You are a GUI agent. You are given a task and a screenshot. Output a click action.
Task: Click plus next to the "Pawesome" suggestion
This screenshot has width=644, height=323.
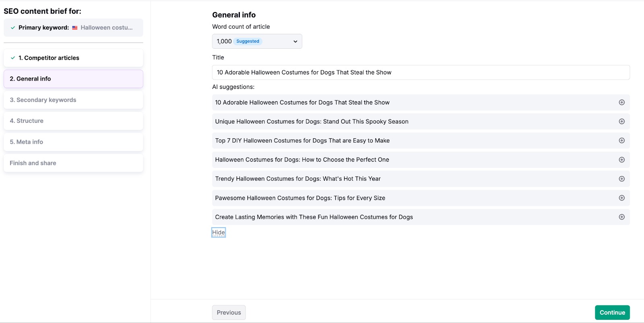pos(621,198)
